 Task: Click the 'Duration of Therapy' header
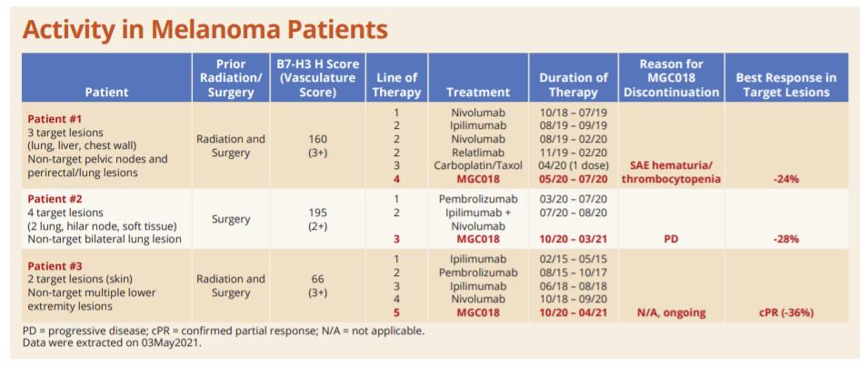[573, 85]
